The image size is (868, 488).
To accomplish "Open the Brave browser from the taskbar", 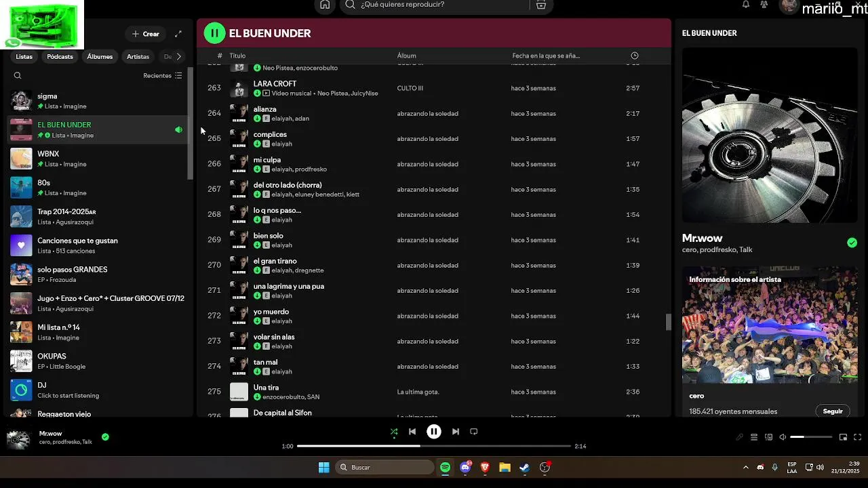I will coord(485,468).
